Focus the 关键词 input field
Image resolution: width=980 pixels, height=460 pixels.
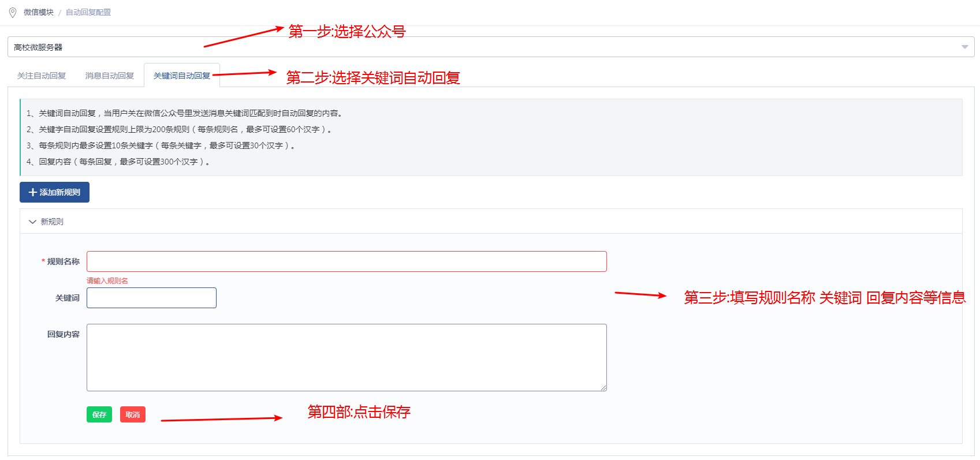[151, 298]
